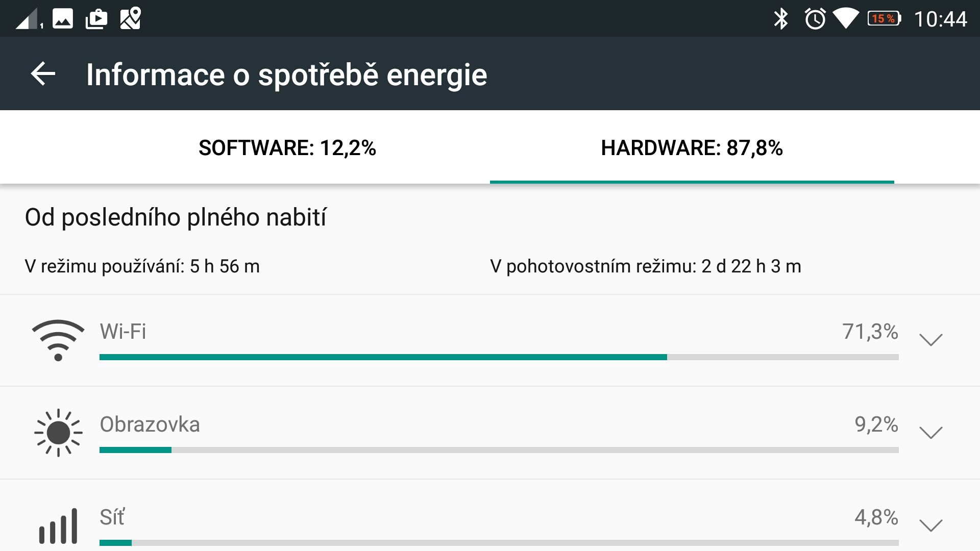Tap the 10:44 clock in status bar
980x551 pixels.
pyautogui.click(x=940, y=19)
